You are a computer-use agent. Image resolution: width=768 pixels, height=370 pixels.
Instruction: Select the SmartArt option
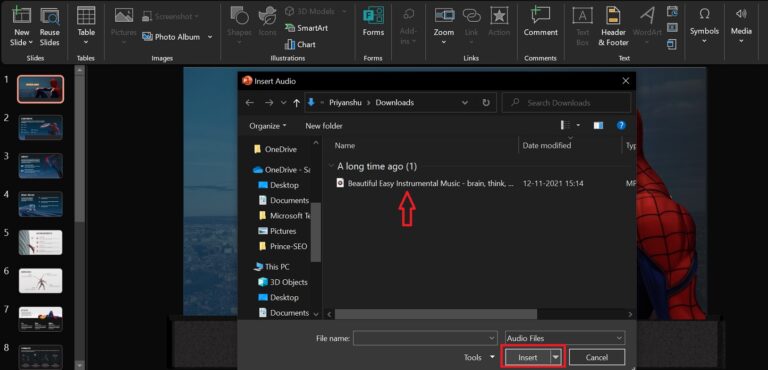click(x=307, y=28)
